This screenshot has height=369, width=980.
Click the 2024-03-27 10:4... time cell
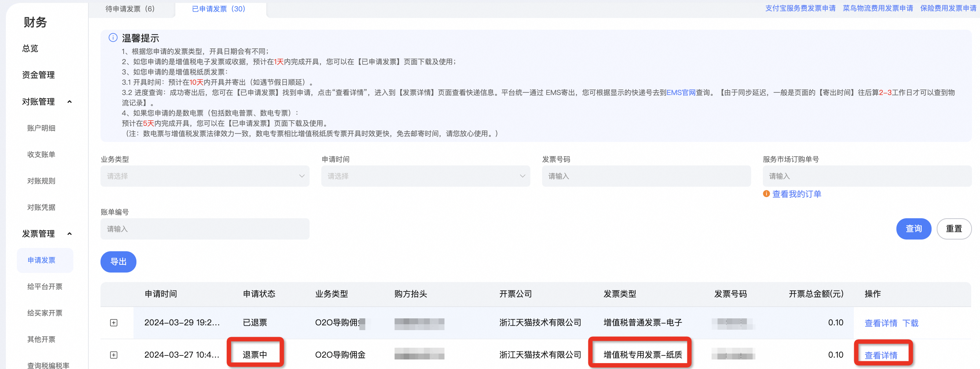[182, 355]
